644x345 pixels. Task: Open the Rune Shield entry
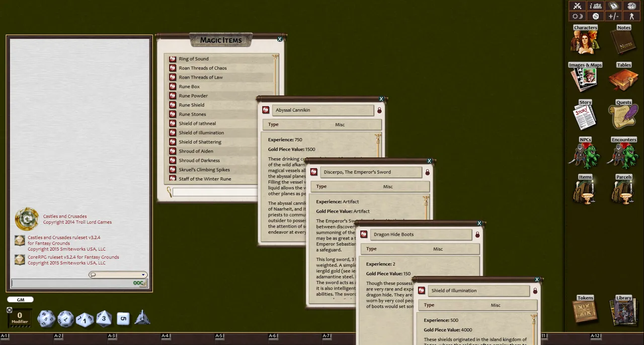pos(192,105)
